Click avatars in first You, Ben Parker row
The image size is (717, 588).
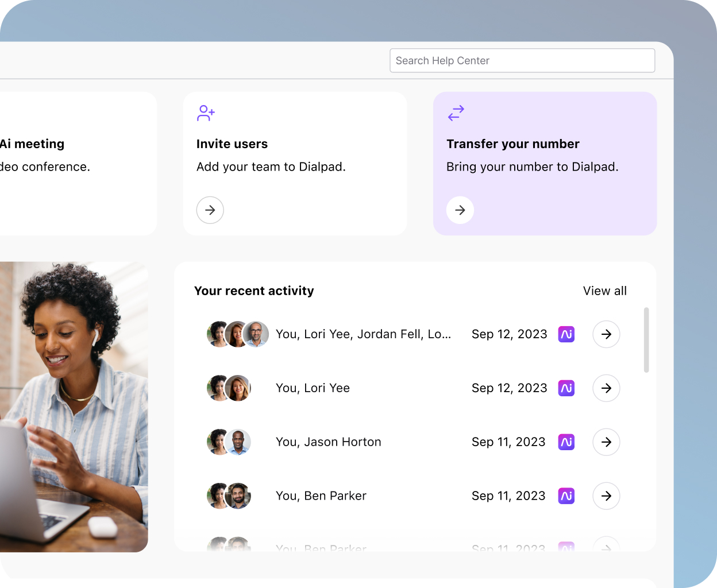tap(229, 496)
